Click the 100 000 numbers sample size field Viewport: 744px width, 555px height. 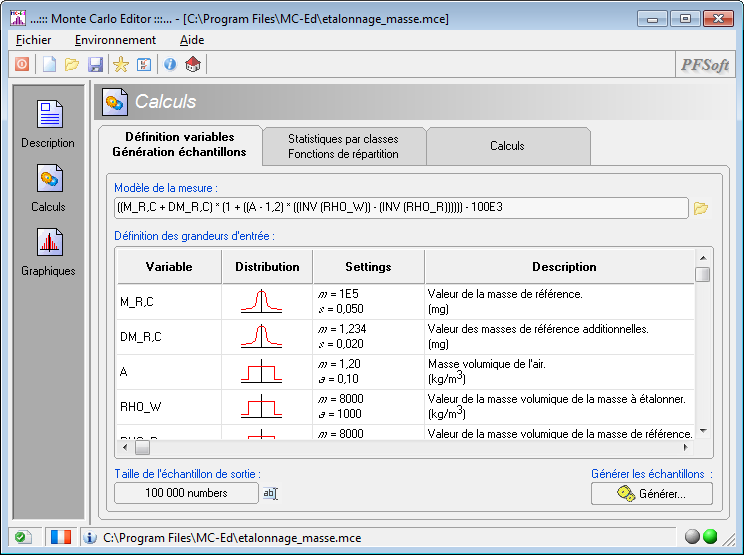tap(186, 493)
